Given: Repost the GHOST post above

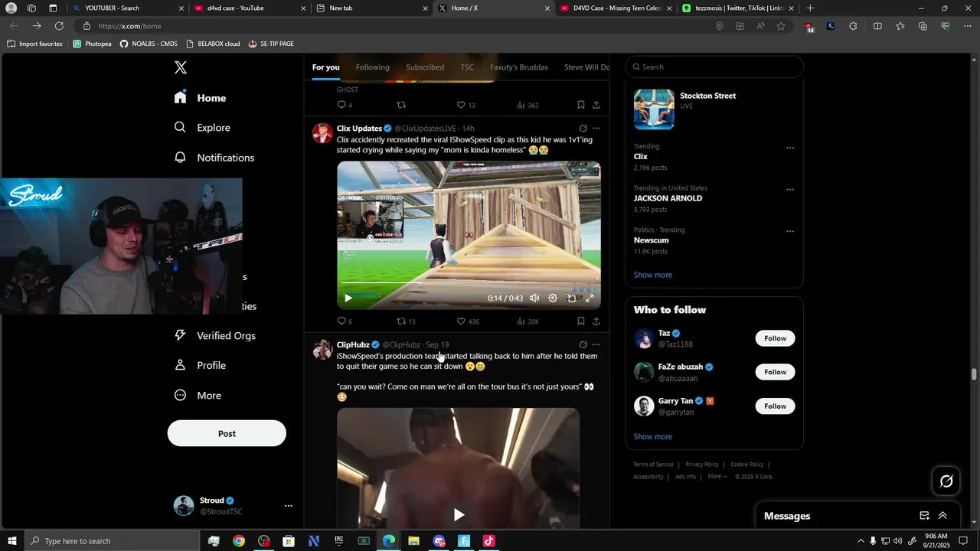Looking at the screenshot, I should 401,105.
